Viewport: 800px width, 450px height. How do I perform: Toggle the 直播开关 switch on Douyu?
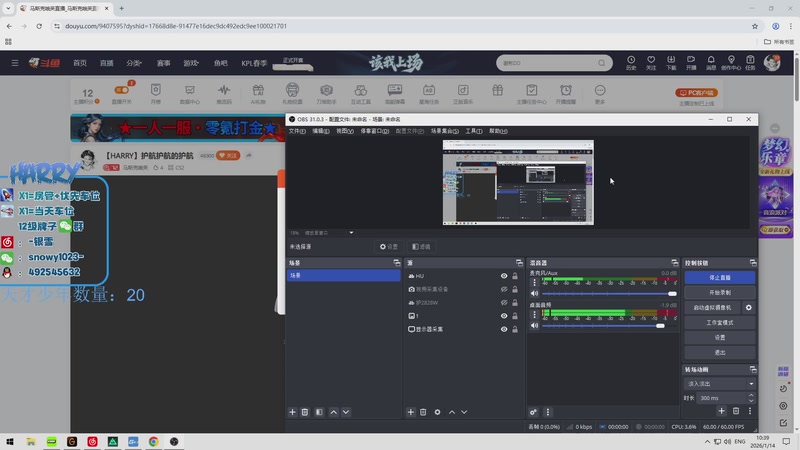(x=122, y=90)
